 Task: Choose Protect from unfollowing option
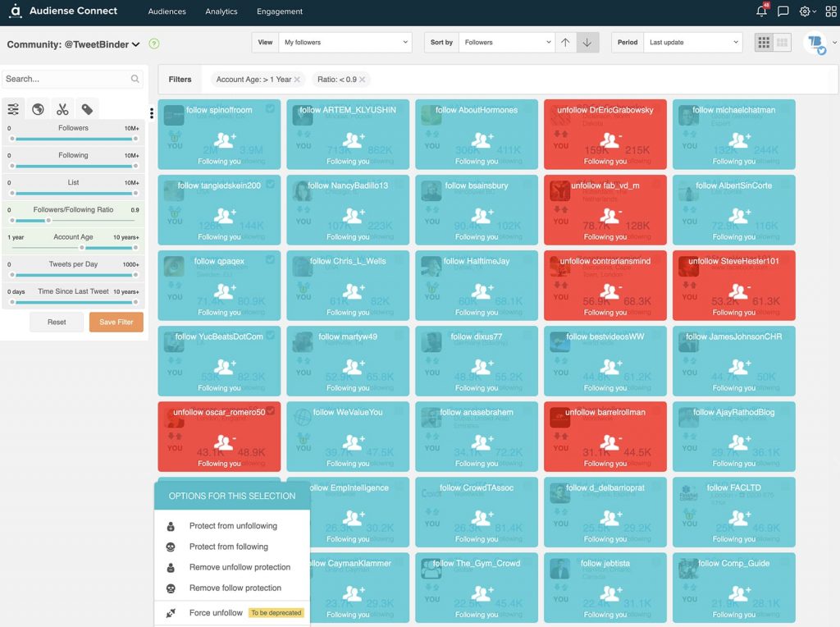click(x=233, y=526)
